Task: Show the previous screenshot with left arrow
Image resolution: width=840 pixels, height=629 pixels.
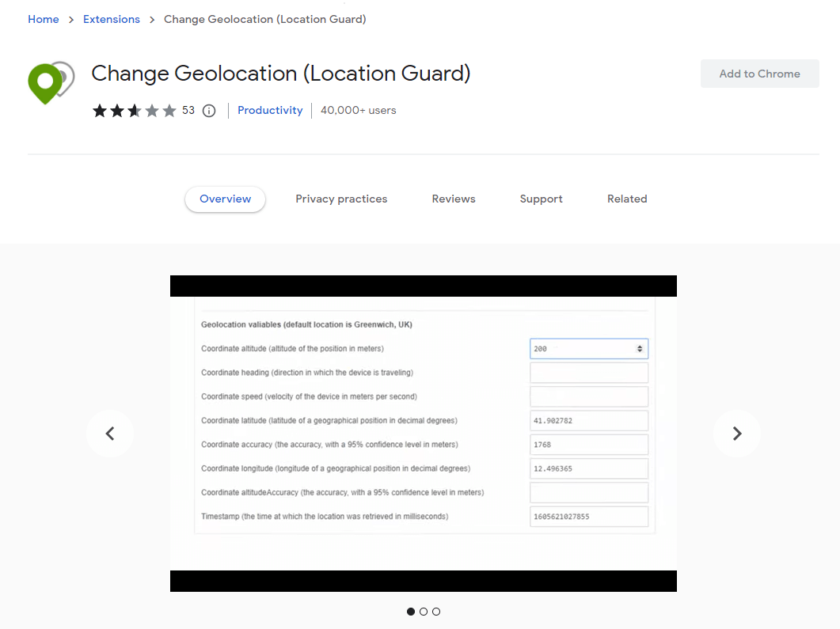Action: point(110,433)
